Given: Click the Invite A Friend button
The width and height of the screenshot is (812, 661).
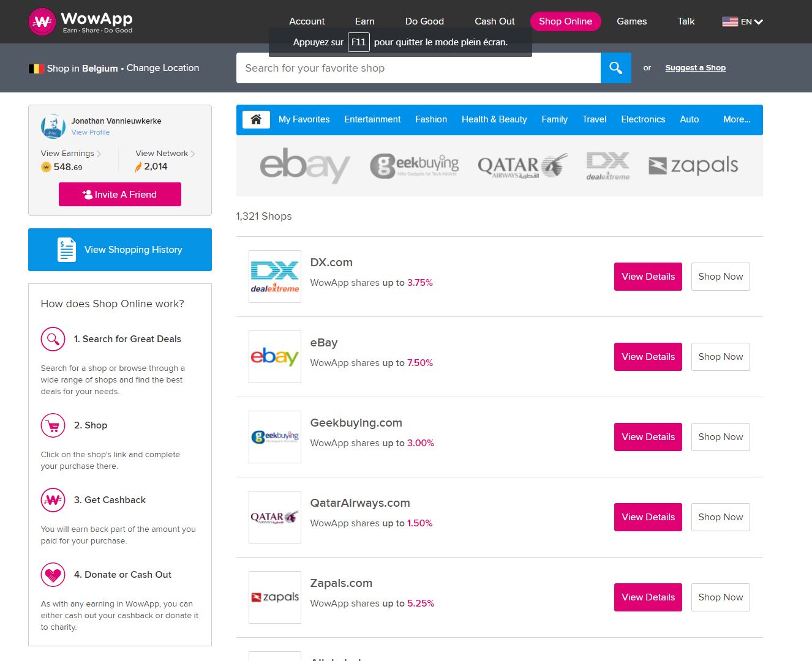Looking at the screenshot, I should pyautogui.click(x=120, y=195).
